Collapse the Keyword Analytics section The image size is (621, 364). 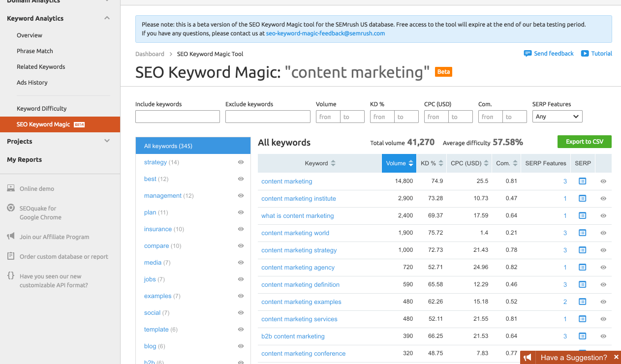point(107,18)
